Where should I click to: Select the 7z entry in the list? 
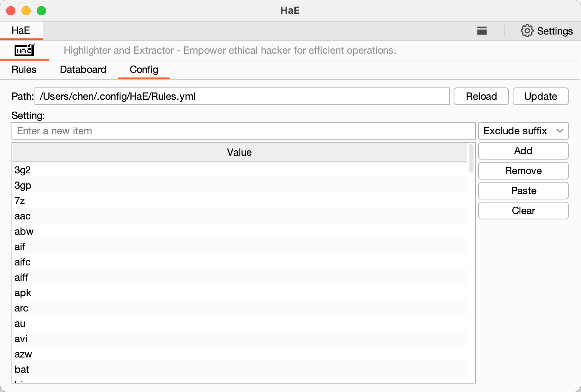[20, 201]
